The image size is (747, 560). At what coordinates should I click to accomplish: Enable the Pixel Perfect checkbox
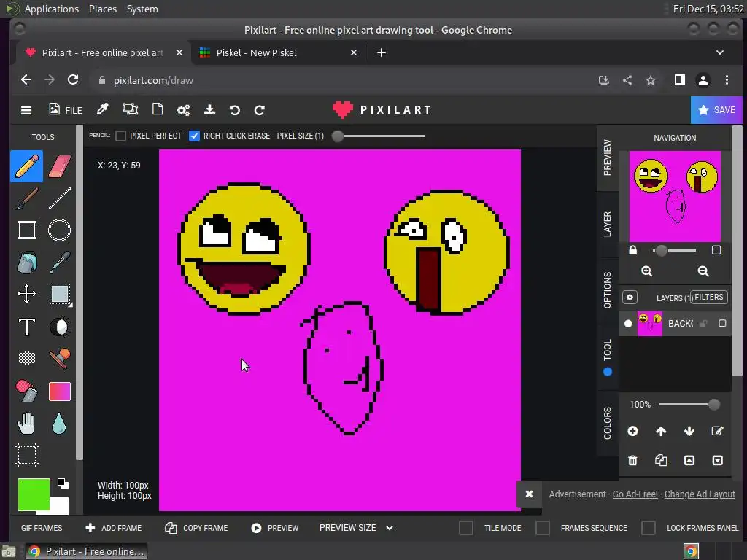click(x=121, y=136)
